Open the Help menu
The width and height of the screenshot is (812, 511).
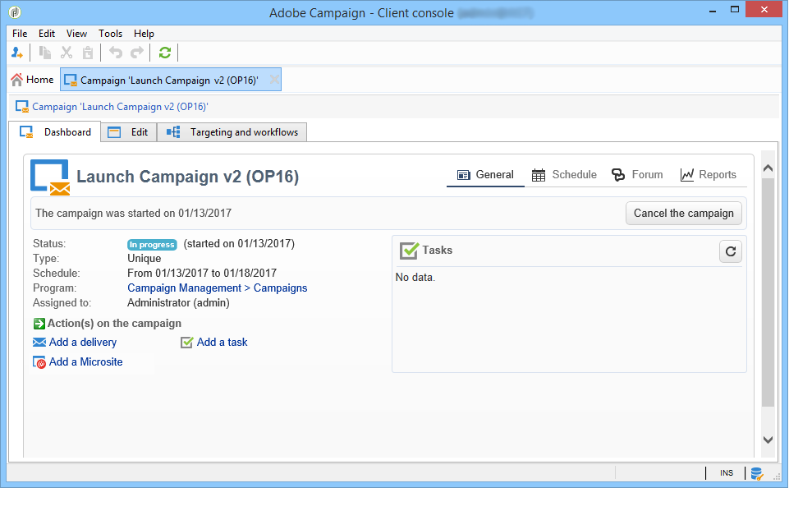click(x=144, y=34)
